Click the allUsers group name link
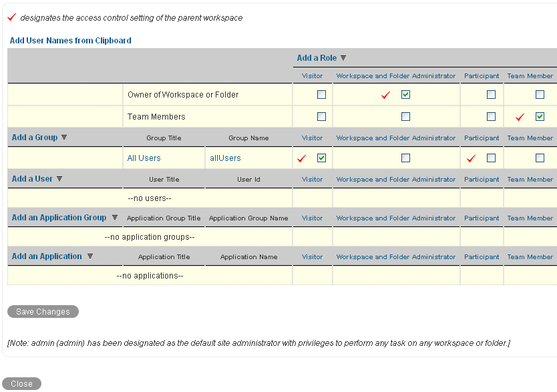This screenshot has height=392, width=557. pos(225,158)
